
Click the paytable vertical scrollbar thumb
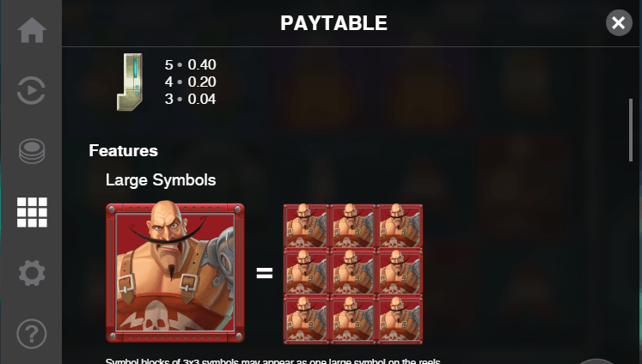631,130
